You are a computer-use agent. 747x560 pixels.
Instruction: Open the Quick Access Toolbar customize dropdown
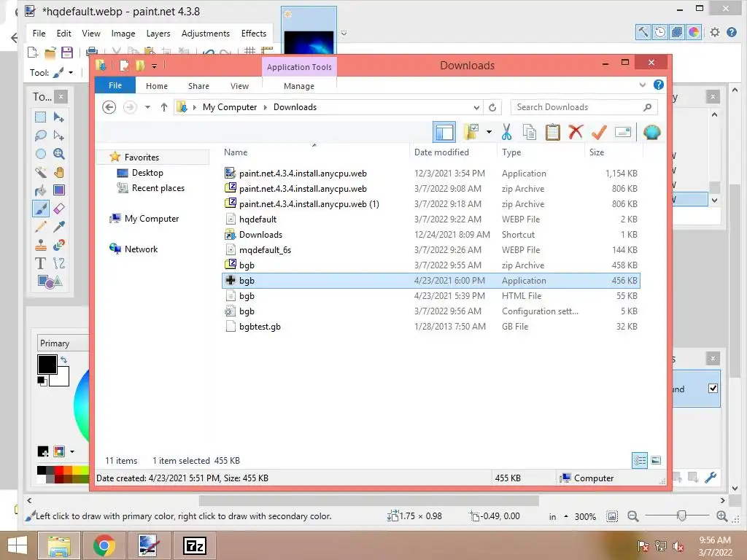[x=155, y=66]
